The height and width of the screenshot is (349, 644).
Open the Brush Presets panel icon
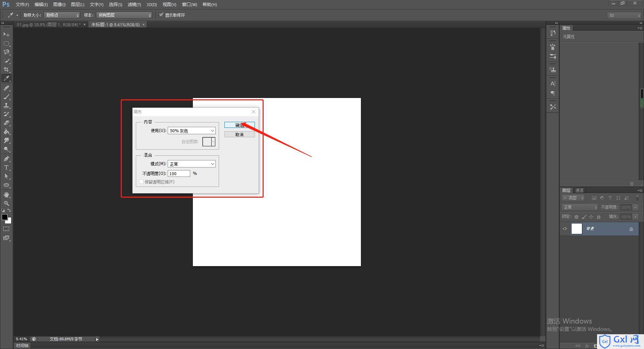pyautogui.click(x=553, y=47)
